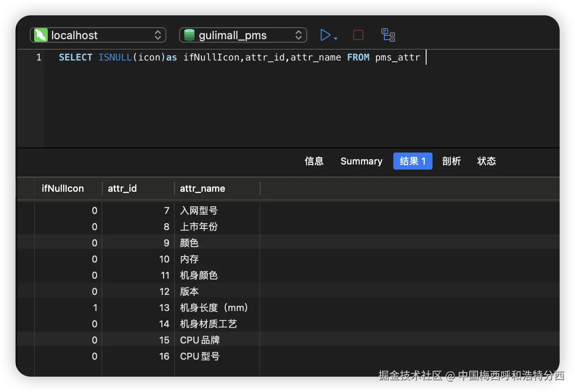Click the green database cylinder icon
This screenshot has width=575, height=392.
pyautogui.click(x=189, y=35)
